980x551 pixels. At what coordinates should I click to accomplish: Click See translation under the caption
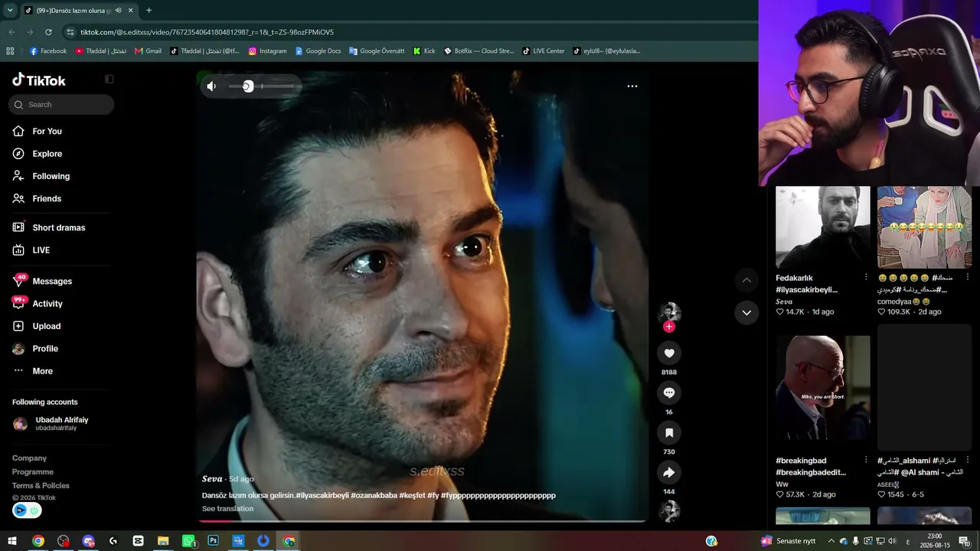point(227,509)
